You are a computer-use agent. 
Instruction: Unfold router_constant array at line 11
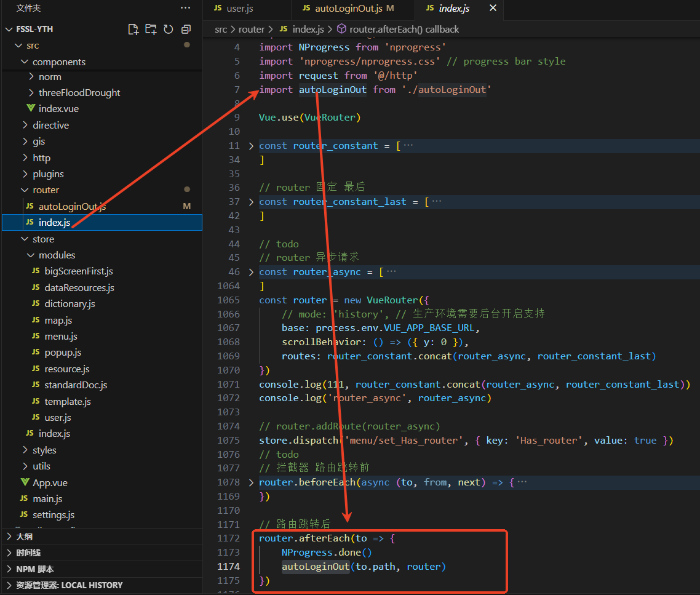tap(251, 146)
